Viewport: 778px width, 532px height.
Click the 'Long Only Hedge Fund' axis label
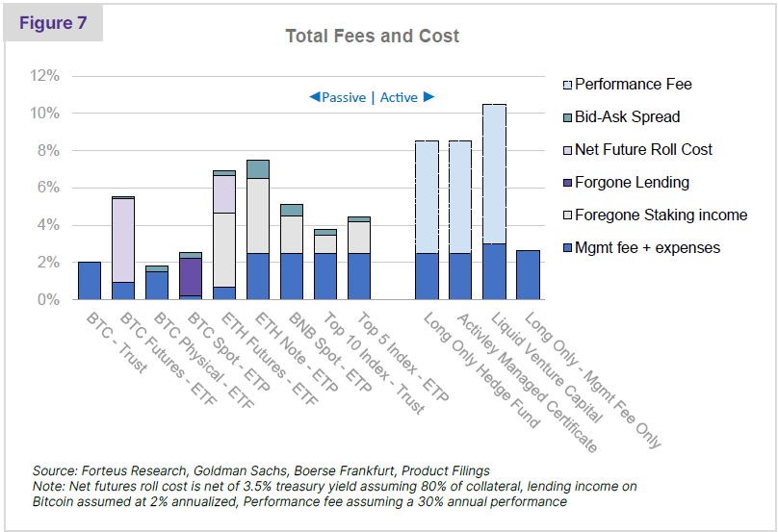point(481,370)
